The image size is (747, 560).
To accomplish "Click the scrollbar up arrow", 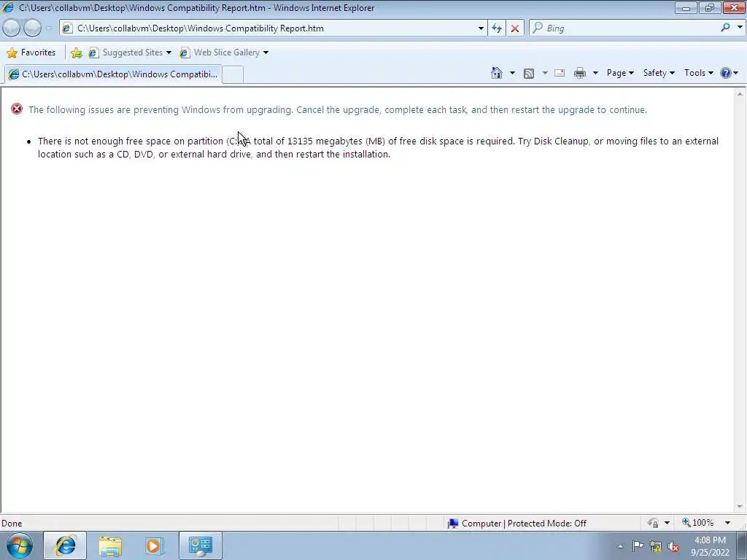I will [740, 94].
